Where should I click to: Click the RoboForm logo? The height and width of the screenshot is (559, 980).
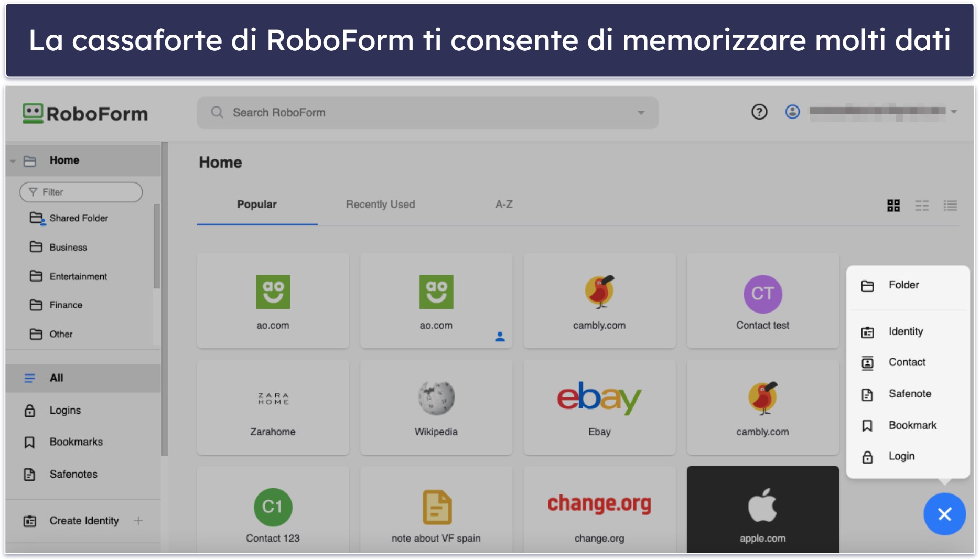(x=85, y=113)
